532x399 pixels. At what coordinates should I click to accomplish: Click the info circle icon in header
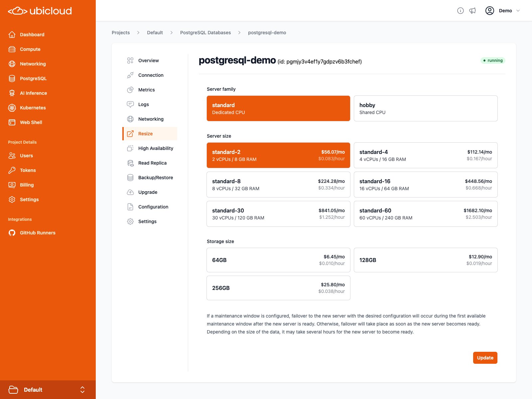pyautogui.click(x=461, y=11)
